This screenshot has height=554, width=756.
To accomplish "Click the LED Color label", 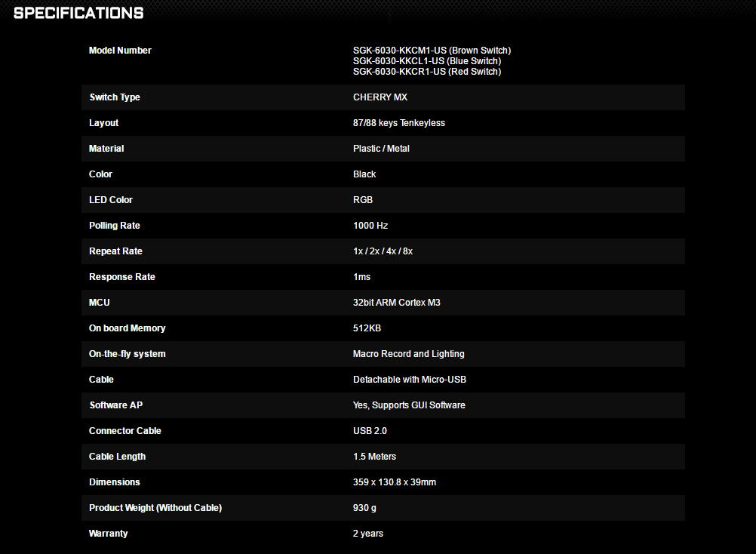I will (x=111, y=200).
